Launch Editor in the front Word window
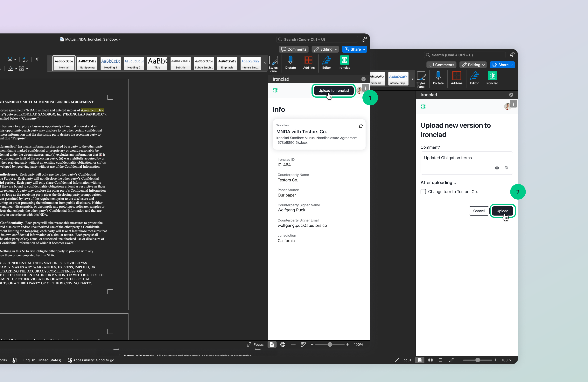Viewport: 588px width, 382px height. (326, 62)
